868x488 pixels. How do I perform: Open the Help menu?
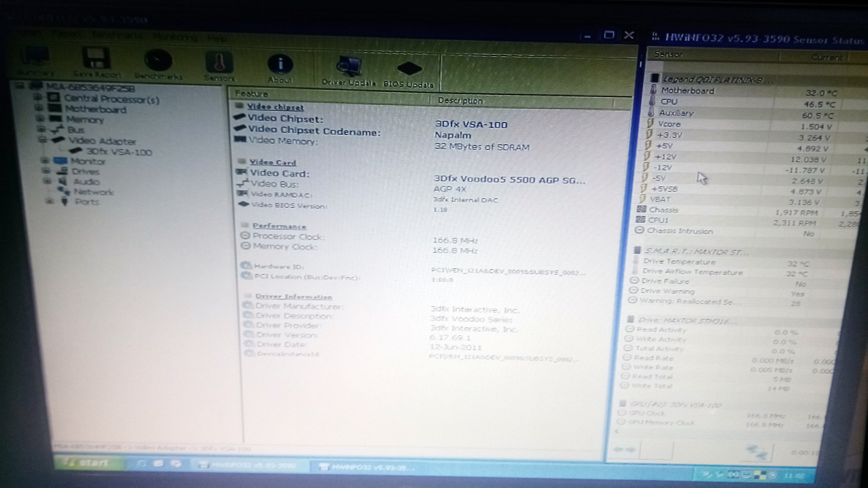coord(217,38)
